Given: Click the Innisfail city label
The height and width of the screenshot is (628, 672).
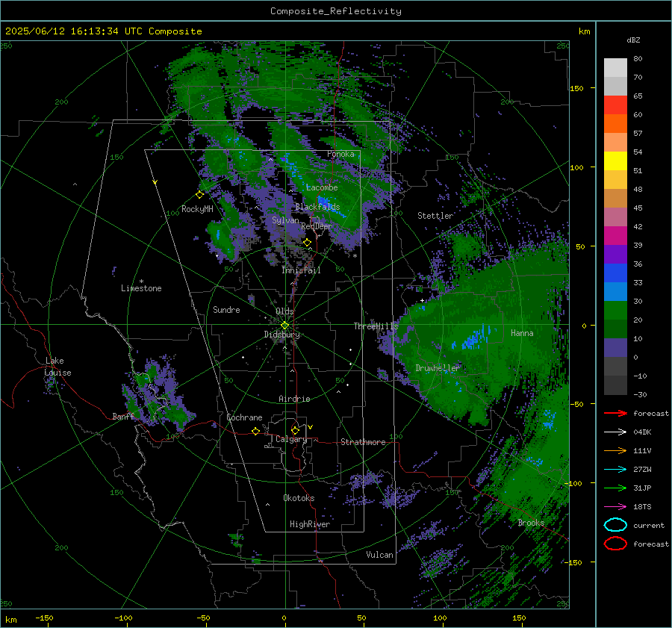Looking at the screenshot, I should tap(301, 270).
